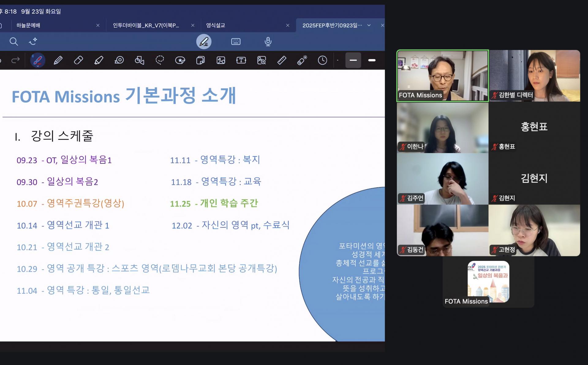Image resolution: width=588 pixels, height=365 pixels.
Task: Toggle microphone audio recording
Action: [x=268, y=42]
